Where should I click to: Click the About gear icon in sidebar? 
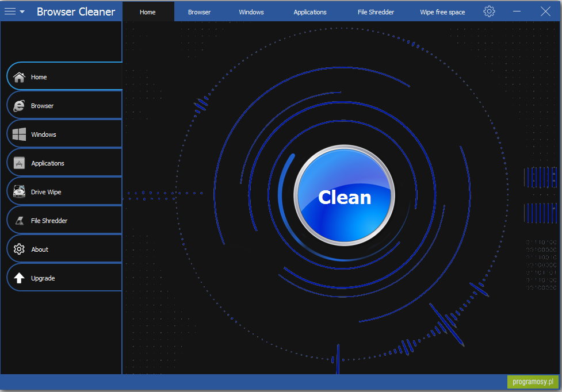pyautogui.click(x=20, y=248)
